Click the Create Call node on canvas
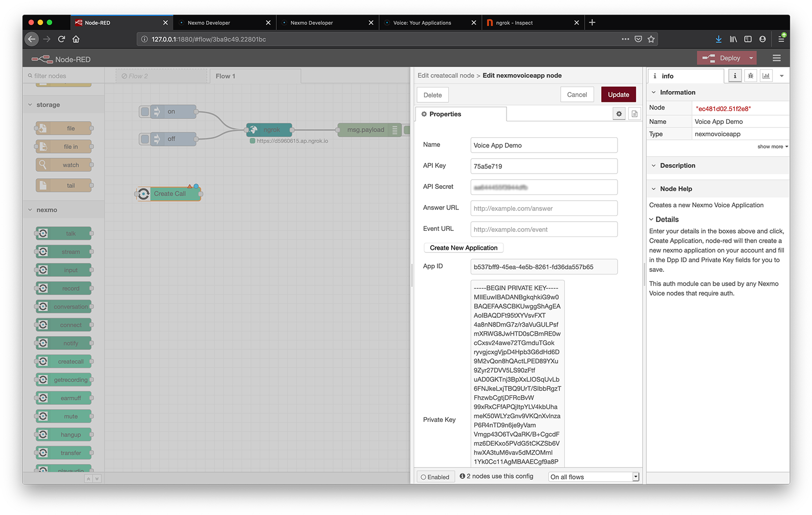 pos(169,194)
